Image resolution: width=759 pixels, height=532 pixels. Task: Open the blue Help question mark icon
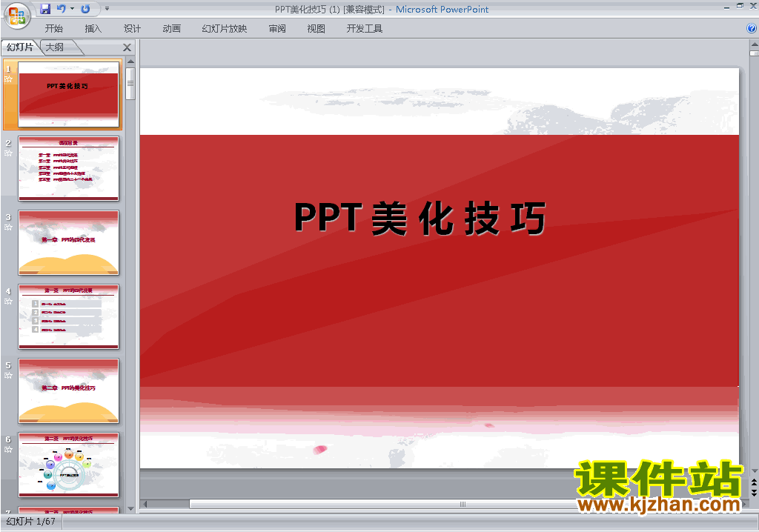752,29
